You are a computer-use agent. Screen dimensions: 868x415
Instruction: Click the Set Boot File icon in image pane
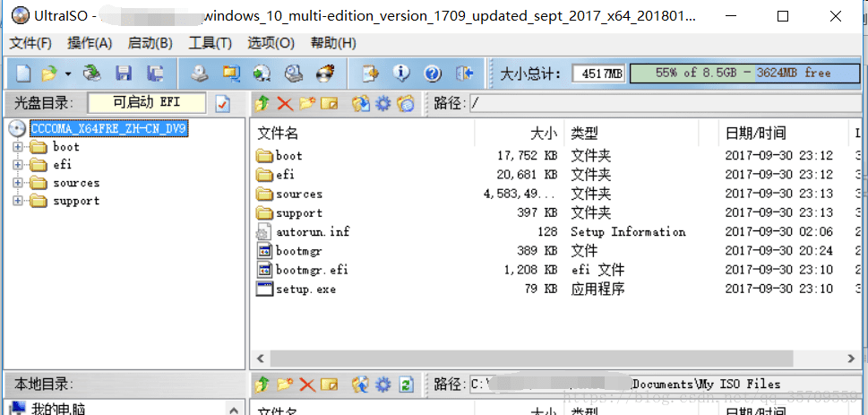405,103
